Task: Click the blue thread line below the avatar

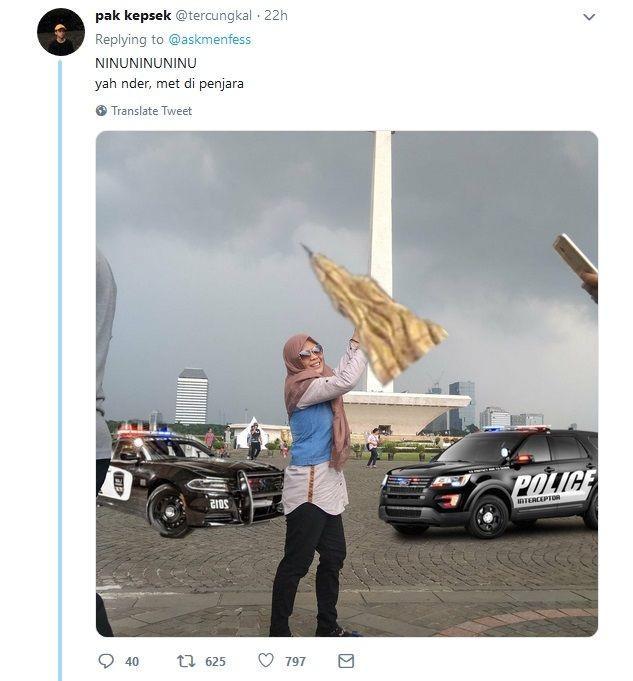Action: click(60, 369)
